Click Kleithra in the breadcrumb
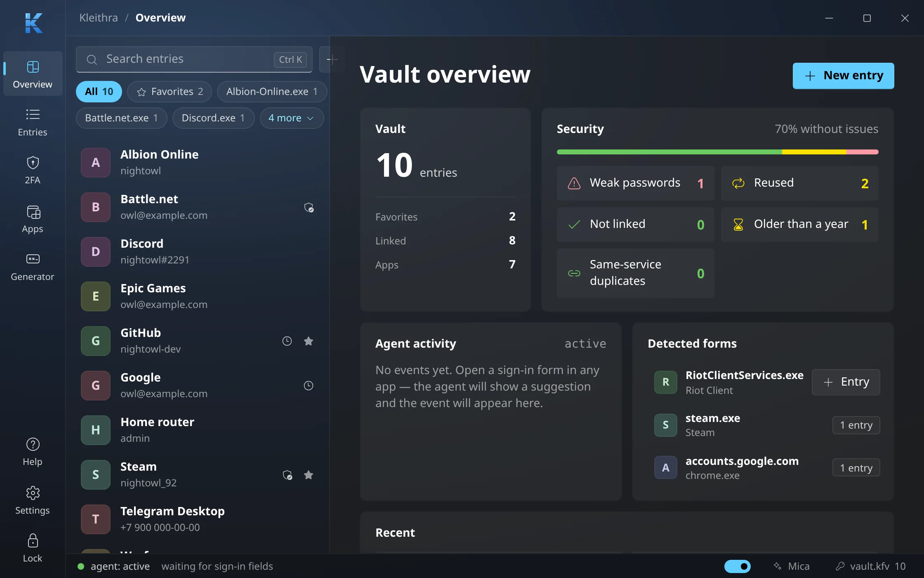Viewport: 924px width, 578px height. point(99,18)
